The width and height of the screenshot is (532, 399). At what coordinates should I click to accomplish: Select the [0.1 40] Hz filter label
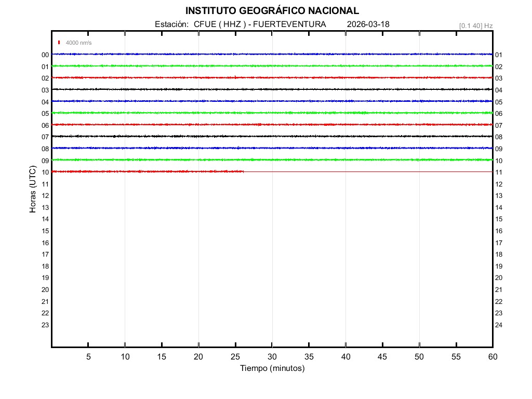[475, 25]
